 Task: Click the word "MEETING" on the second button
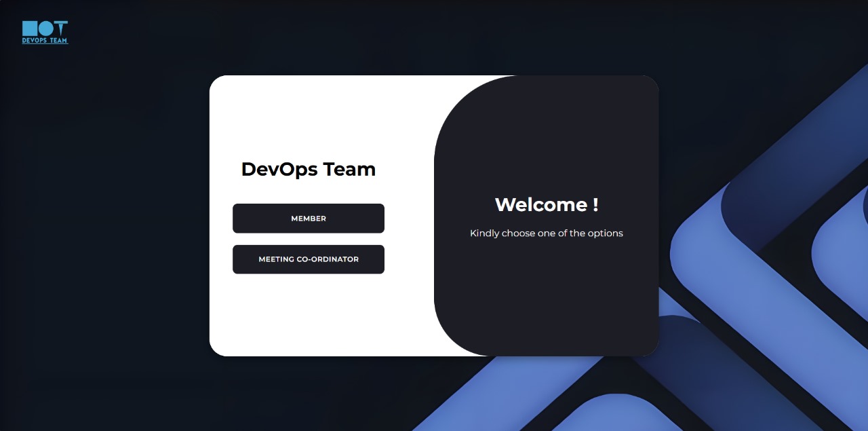pyautogui.click(x=276, y=259)
